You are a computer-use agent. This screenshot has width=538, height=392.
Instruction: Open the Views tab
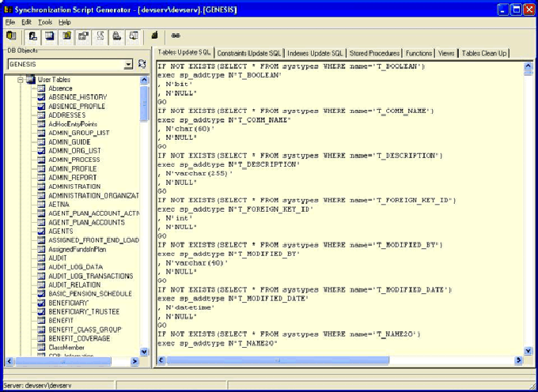[446, 54]
